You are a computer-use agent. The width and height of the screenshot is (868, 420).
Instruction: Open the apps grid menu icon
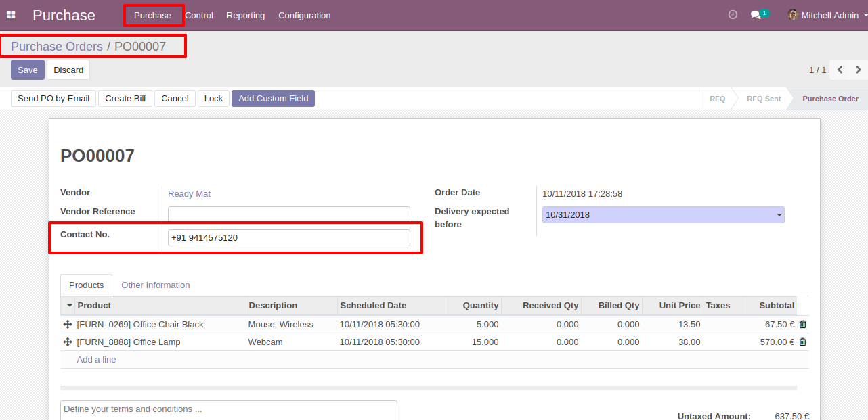[x=11, y=15]
